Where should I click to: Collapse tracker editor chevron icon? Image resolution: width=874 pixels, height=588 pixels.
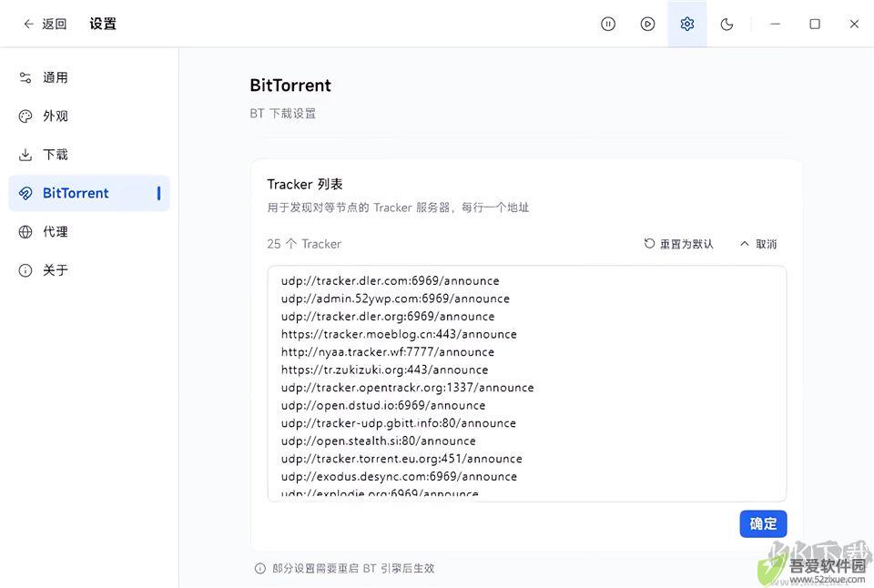[744, 244]
